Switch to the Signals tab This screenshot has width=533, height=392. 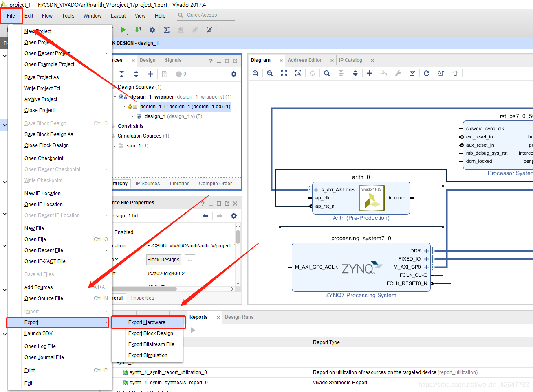point(173,60)
